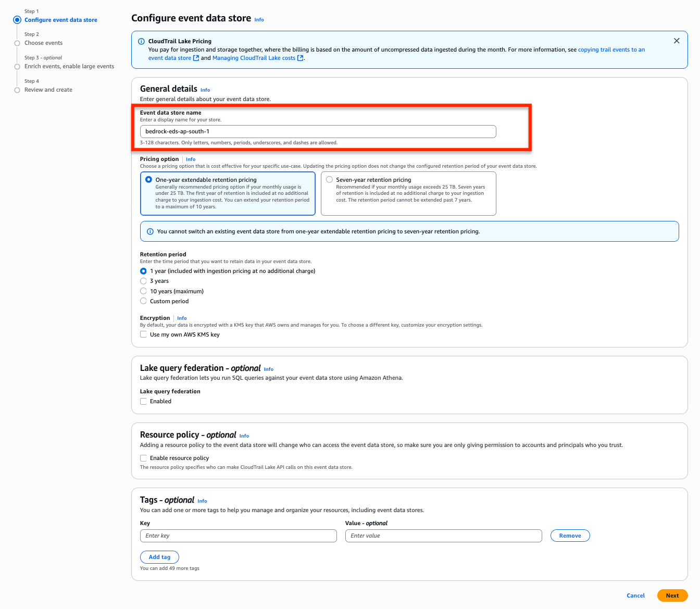This screenshot has height=609, width=700.
Task: Enable the resource policy option
Action: click(143, 458)
